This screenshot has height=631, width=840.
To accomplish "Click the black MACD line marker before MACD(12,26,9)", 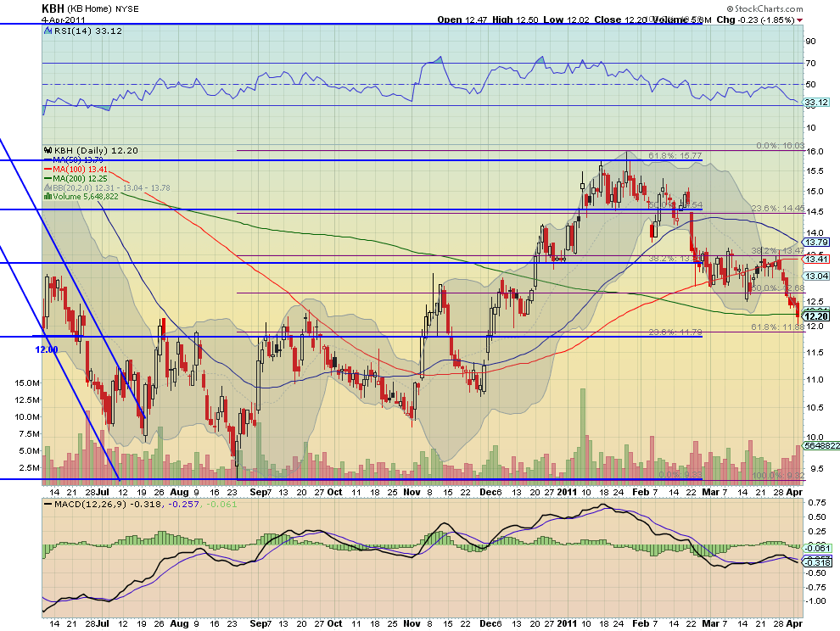I will (x=48, y=504).
